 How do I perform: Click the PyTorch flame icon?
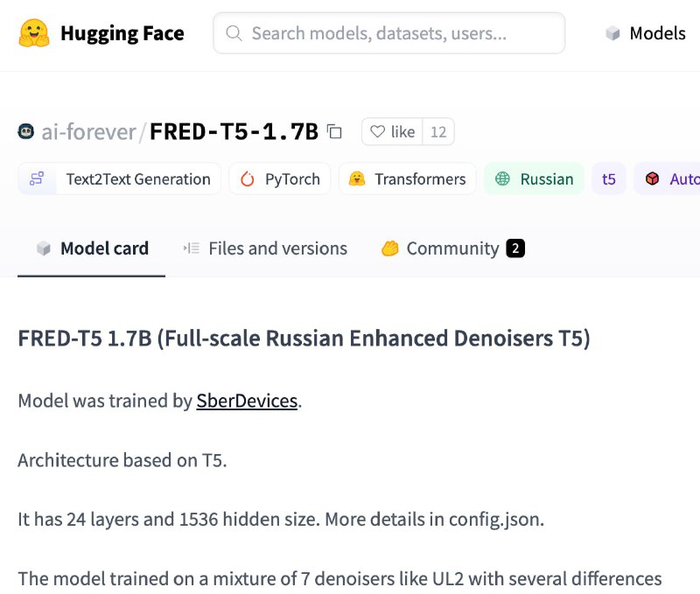(248, 179)
